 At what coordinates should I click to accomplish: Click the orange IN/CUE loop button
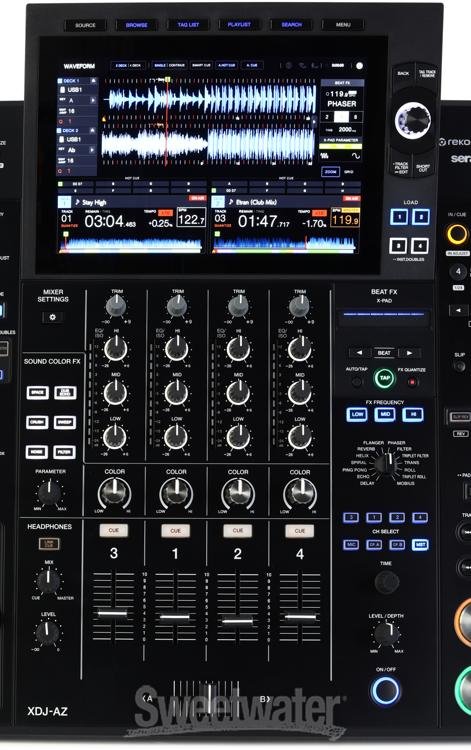[457, 234]
